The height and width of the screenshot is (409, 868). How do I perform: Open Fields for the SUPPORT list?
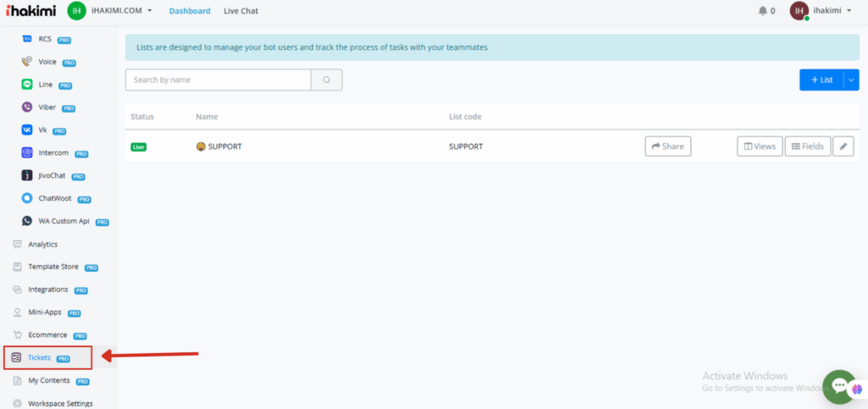tap(807, 146)
